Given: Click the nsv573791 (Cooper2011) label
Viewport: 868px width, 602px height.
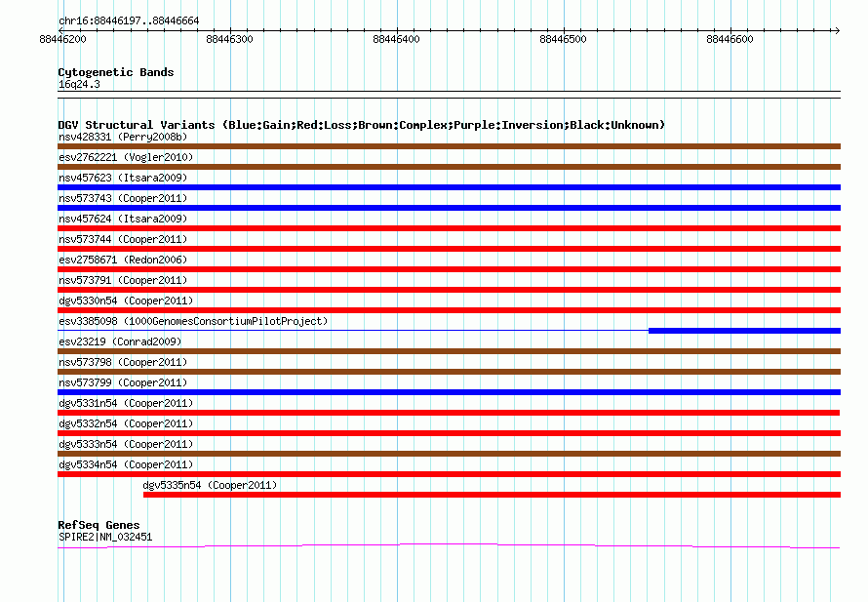Looking at the screenshot, I should (x=123, y=280).
